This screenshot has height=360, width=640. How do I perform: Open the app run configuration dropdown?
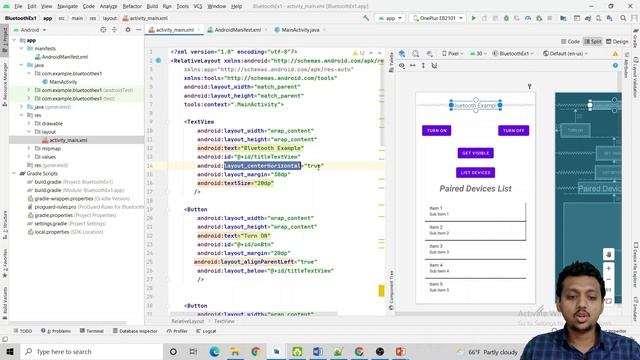(x=390, y=18)
